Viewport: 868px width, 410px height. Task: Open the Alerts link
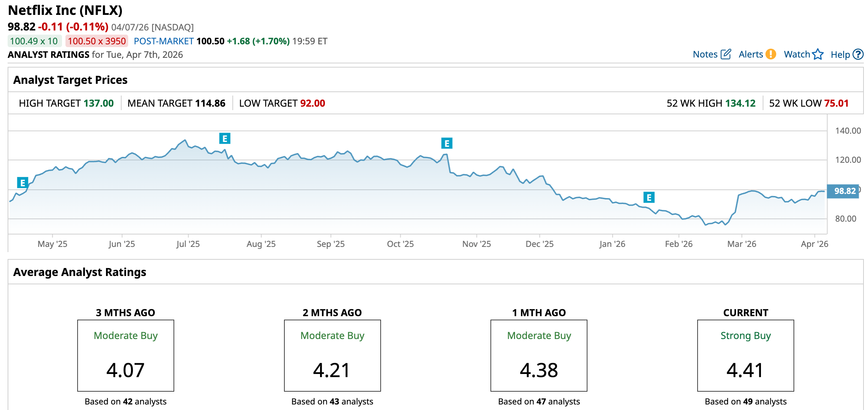[751, 54]
